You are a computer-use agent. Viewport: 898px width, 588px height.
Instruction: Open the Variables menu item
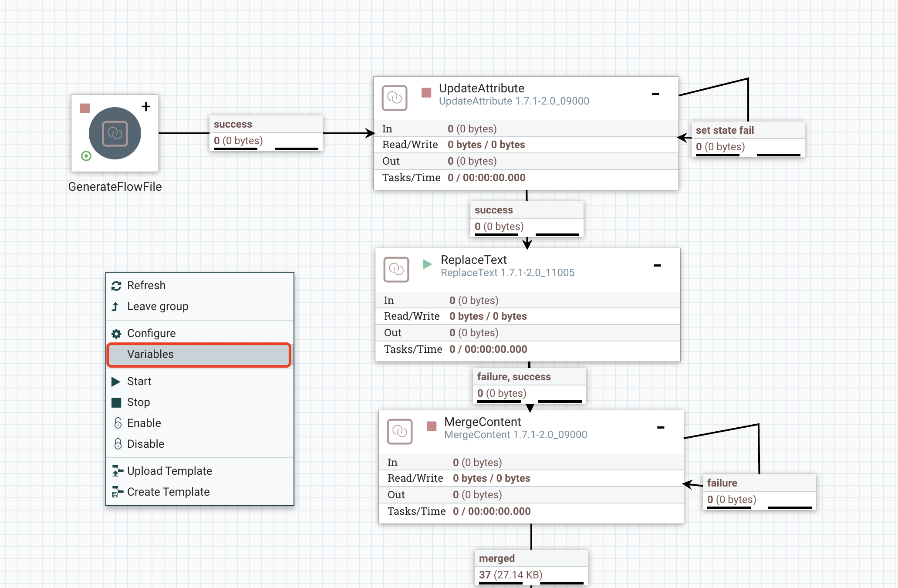click(150, 354)
